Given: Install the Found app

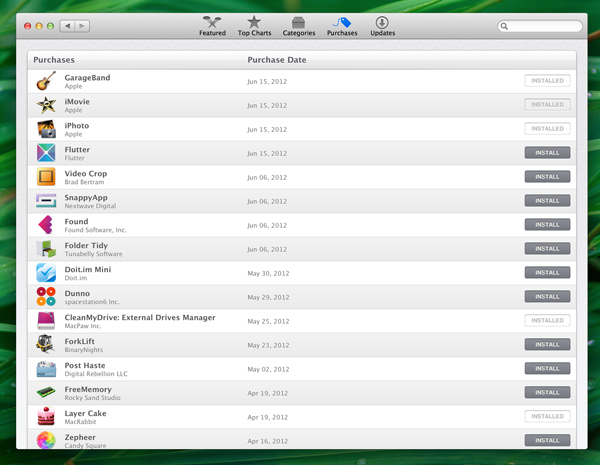Looking at the screenshot, I should click(x=547, y=225).
